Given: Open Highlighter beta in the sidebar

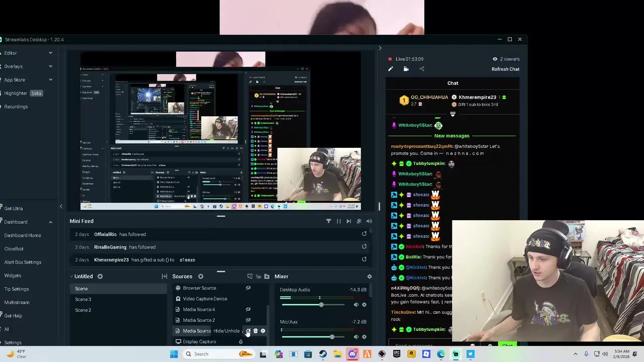Looking at the screenshot, I should (x=23, y=93).
